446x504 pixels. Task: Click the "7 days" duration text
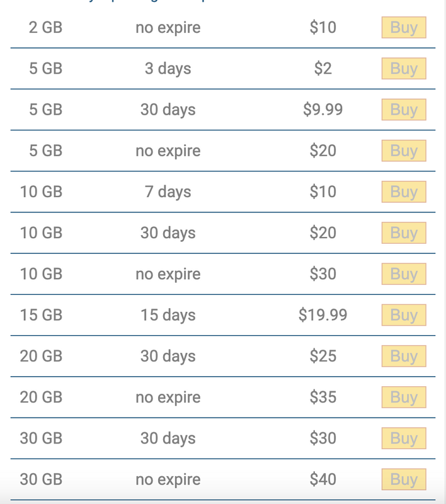tap(168, 192)
